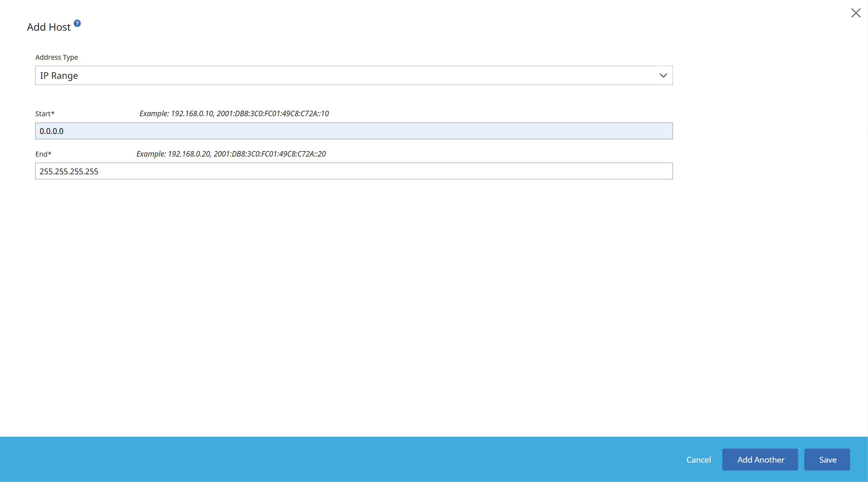Screen dimensions: 868x482
Task: Click the End* field label
Action: tap(43, 154)
